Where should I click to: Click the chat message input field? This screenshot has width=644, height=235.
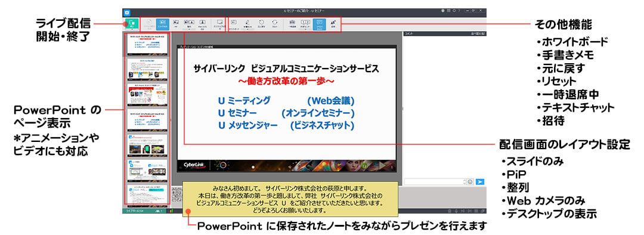435,181
